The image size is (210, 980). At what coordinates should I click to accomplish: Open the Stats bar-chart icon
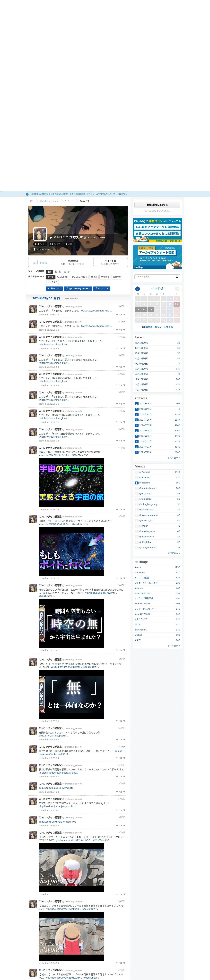point(35,262)
